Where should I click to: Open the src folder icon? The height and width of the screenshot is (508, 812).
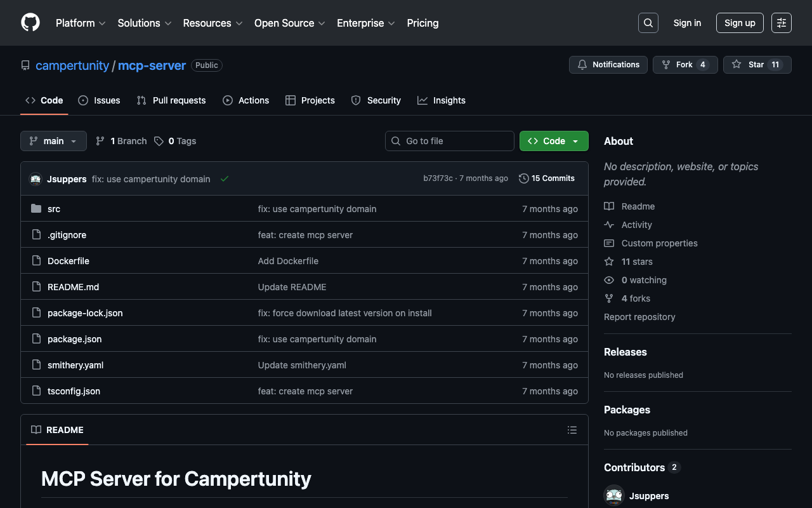click(x=36, y=209)
